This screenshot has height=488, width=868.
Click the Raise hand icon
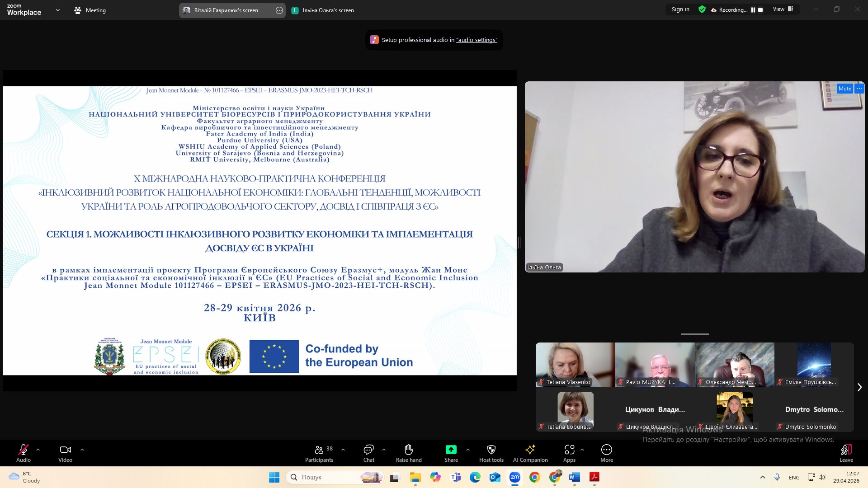[x=409, y=453]
